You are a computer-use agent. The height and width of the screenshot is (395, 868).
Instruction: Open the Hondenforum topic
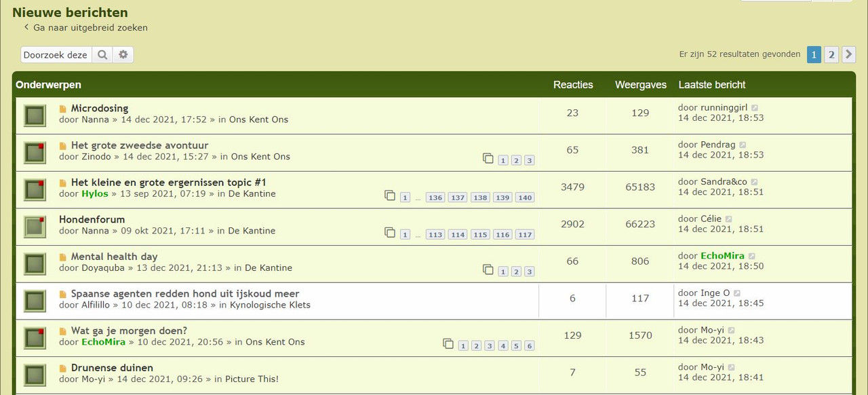pyautogui.click(x=92, y=219)
